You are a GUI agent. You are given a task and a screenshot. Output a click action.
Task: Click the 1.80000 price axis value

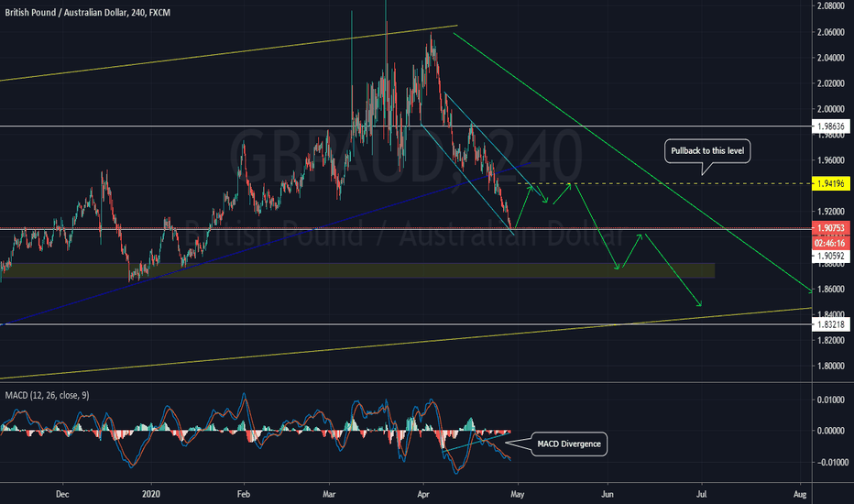(x=830, y=366)
